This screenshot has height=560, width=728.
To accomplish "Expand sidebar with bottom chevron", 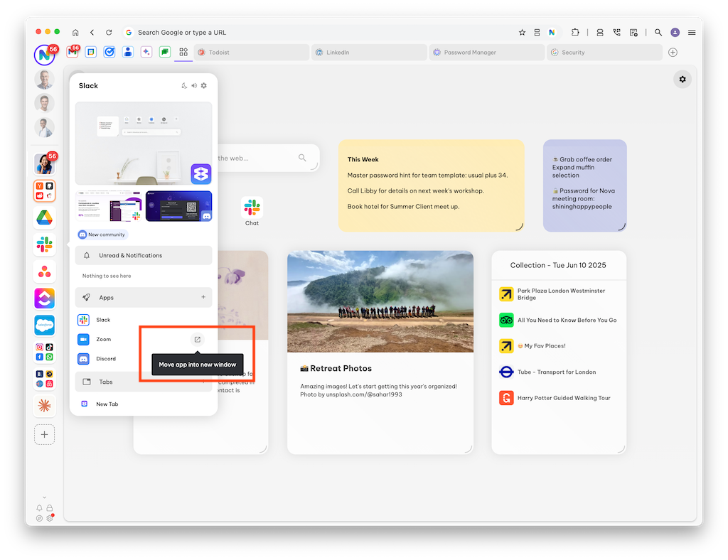I will 45,497.
